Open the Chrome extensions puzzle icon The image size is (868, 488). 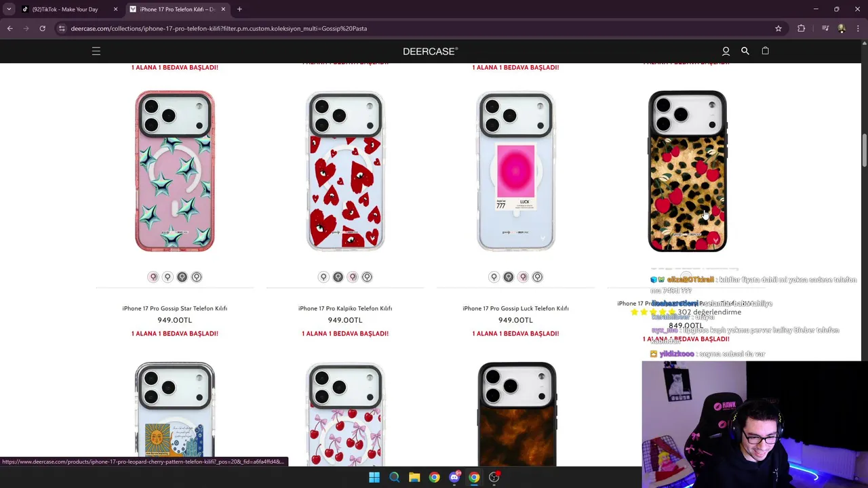802,28
